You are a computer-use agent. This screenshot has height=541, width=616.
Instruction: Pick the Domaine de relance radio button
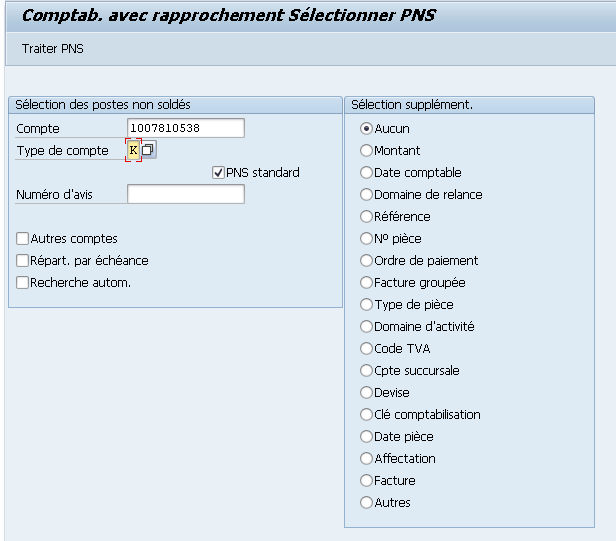[366, 194]
